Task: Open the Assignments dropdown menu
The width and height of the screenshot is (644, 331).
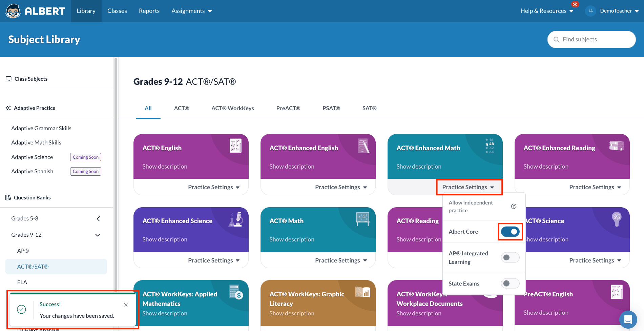Action: click(x=192, y=11)
